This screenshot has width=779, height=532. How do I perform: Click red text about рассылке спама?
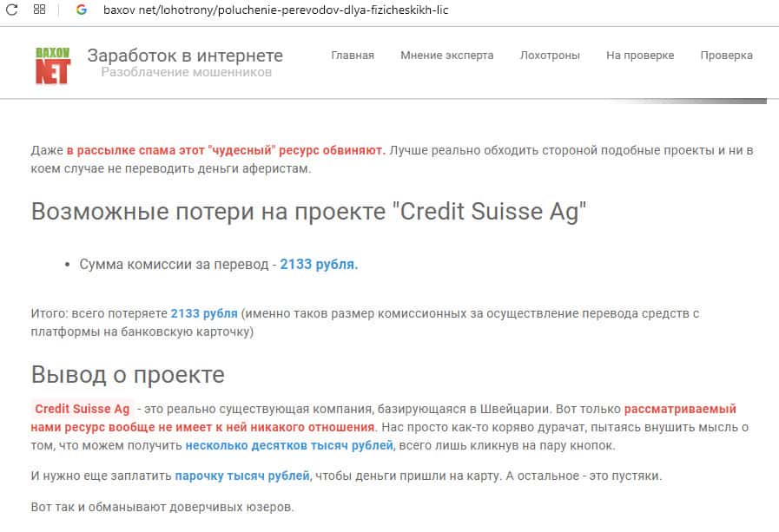226,150
